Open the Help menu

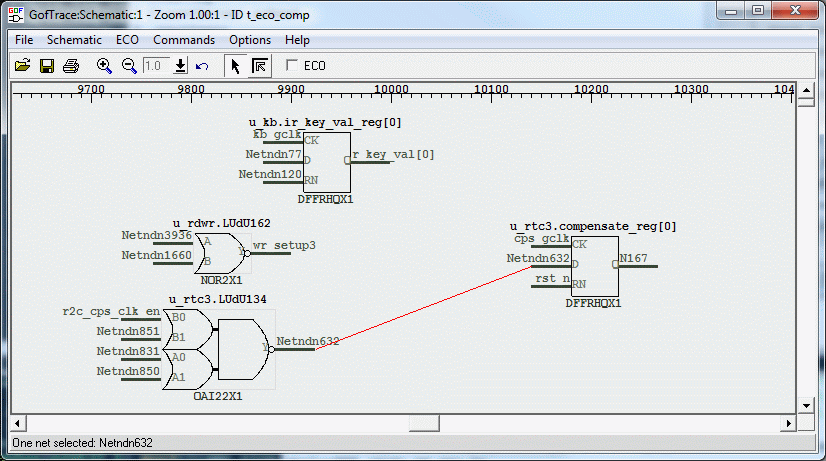click(297, 40)
